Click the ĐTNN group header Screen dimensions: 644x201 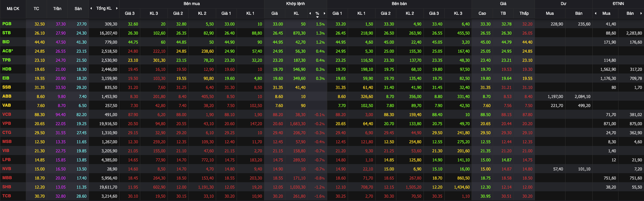[618, 4]
